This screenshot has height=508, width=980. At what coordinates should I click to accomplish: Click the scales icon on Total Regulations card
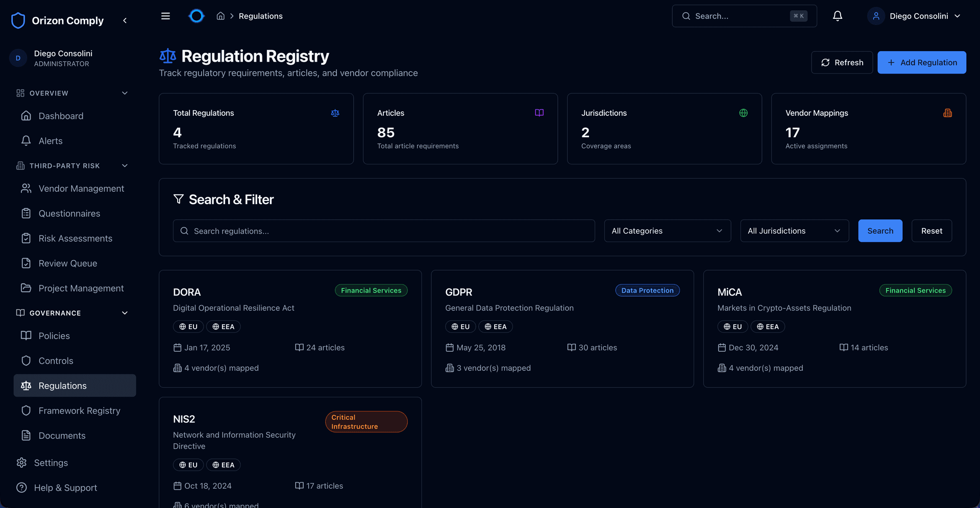pyautogui.click(x=335, y=113)
